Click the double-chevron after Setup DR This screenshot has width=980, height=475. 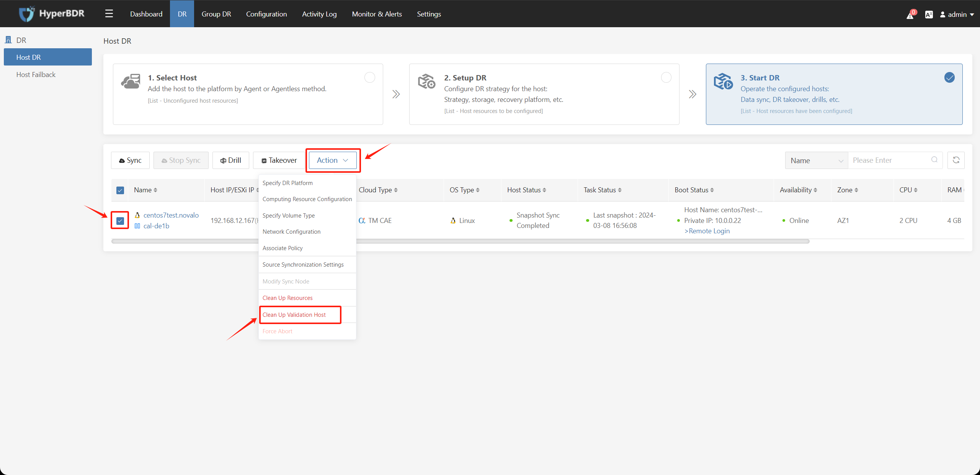click(x=693, y=94)
